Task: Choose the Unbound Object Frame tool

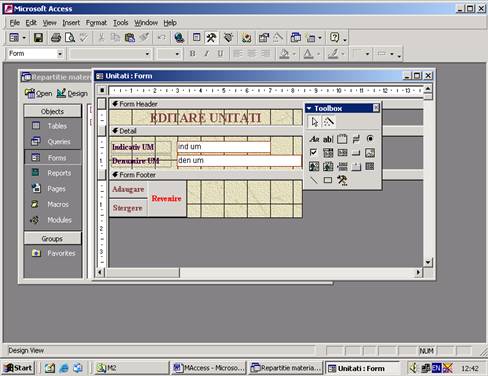Action: [314, 166]
